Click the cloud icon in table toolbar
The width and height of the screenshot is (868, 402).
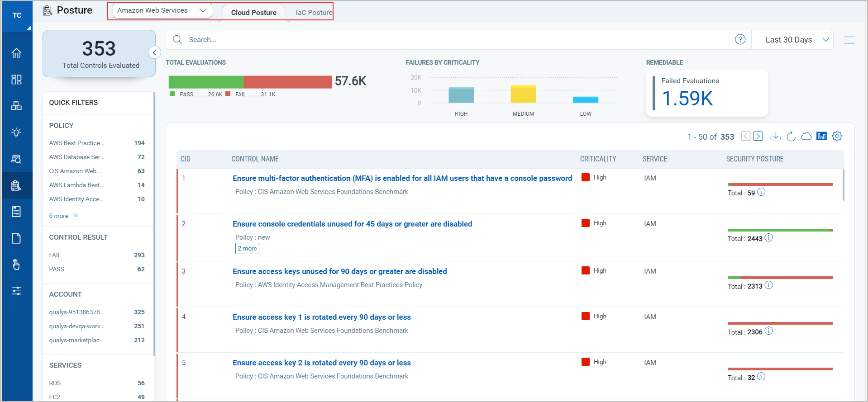806,136
